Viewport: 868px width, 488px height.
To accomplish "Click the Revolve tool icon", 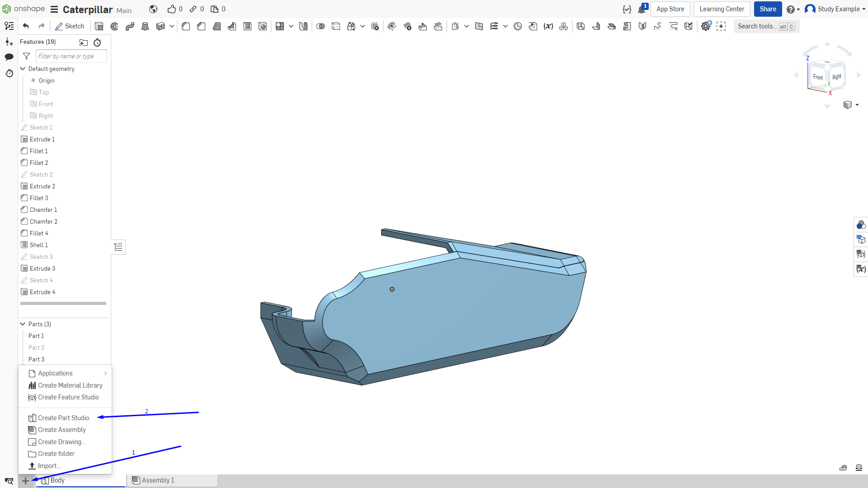I will pos(114,26).
